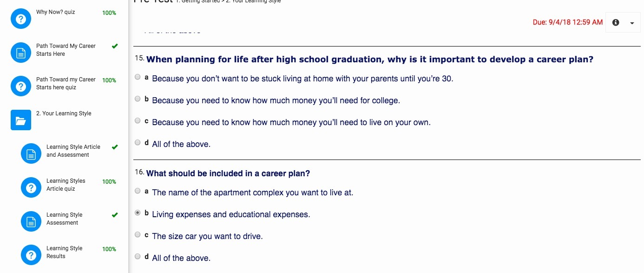
Task: Open 'Learning Style Results' sidebar item
Action: click(x=64, y=252)
